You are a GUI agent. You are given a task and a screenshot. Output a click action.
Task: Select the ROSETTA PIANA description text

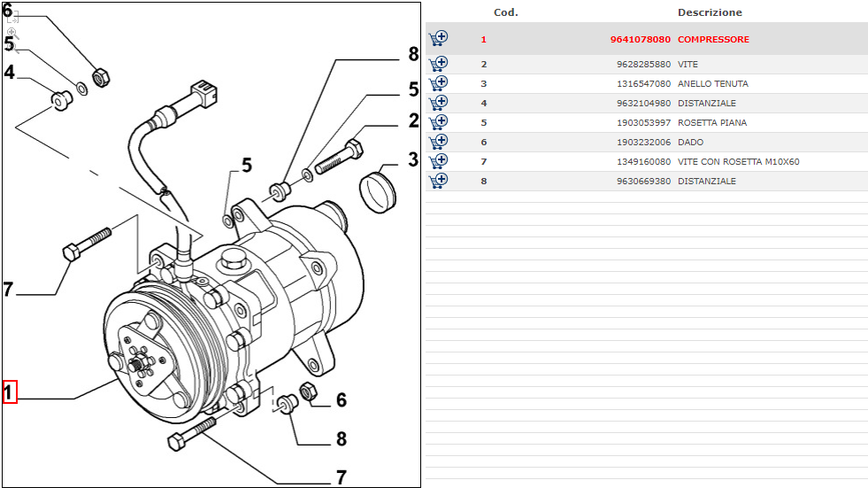pos(711,123)
